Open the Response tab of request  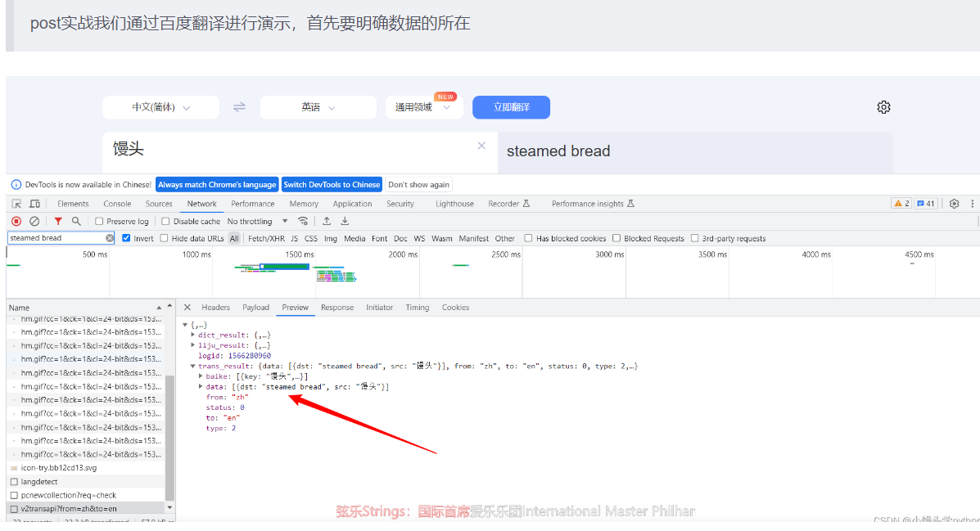click(336, 308)
